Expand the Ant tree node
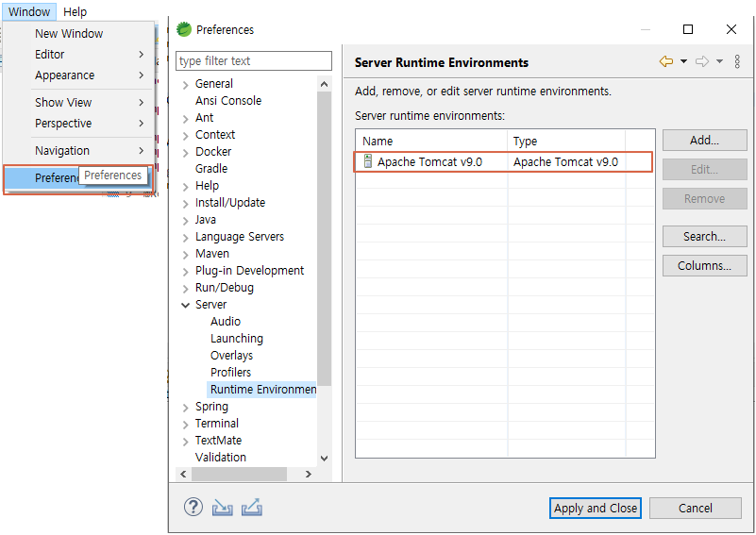The width and height of the screenshot is (756, 535). (186, 119)
